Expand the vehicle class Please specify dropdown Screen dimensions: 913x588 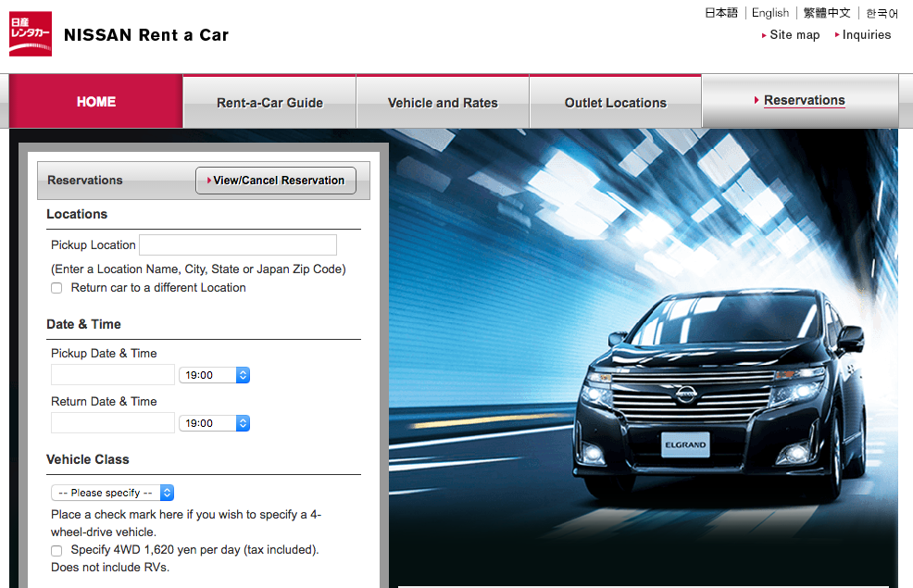click(112, 493)
